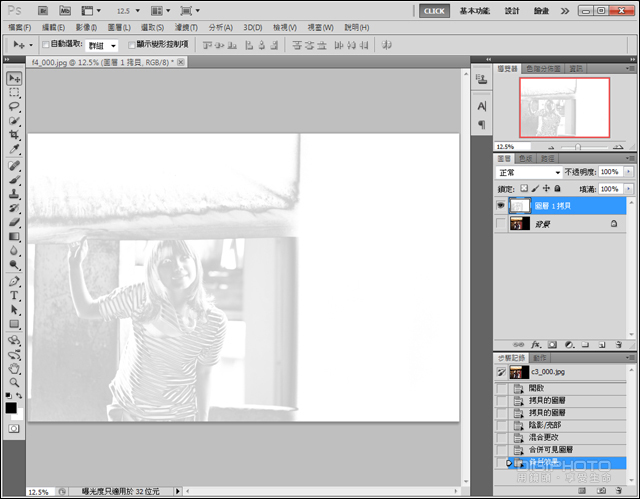The image size is (640, 499).
Task: Open the 濾鏡(T) menu
Action: [x=186, y=27]
